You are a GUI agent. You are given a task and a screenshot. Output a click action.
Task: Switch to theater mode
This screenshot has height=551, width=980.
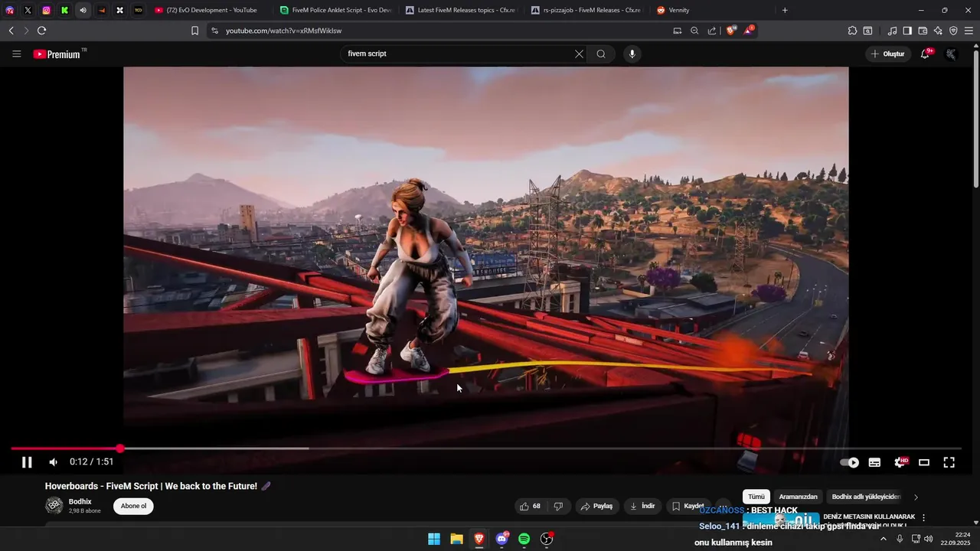[x=924, y=462]
